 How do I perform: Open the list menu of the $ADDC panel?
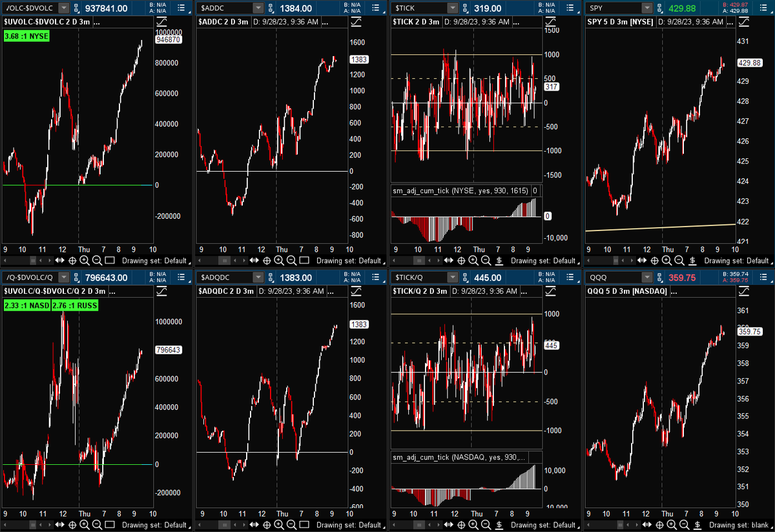tap(376, 8)
